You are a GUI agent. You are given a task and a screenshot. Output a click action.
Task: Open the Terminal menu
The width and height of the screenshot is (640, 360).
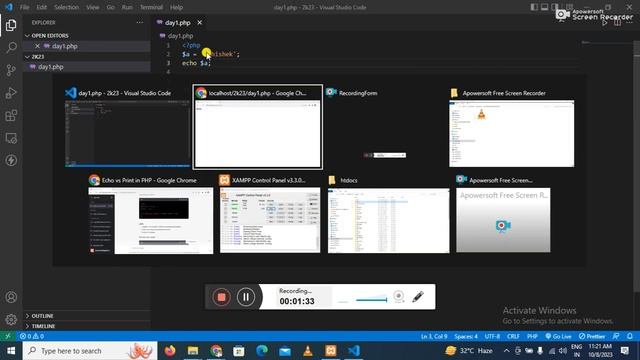click(151, 7)
